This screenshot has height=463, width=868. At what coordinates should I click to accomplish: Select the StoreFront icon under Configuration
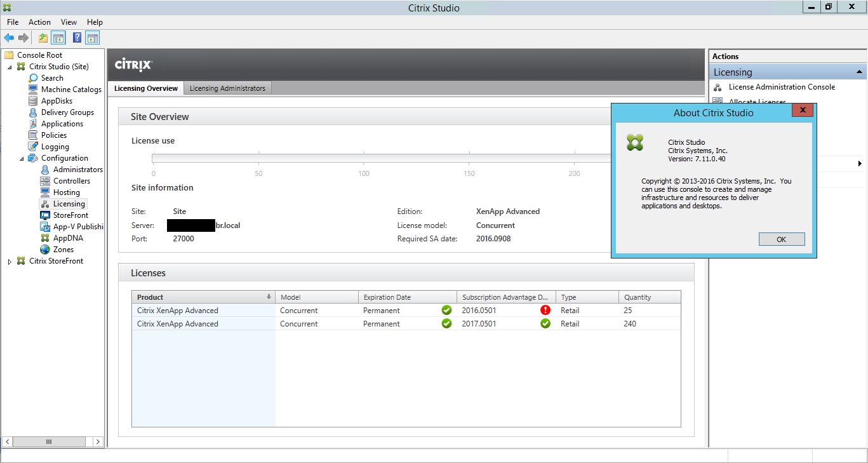(45, 215)
